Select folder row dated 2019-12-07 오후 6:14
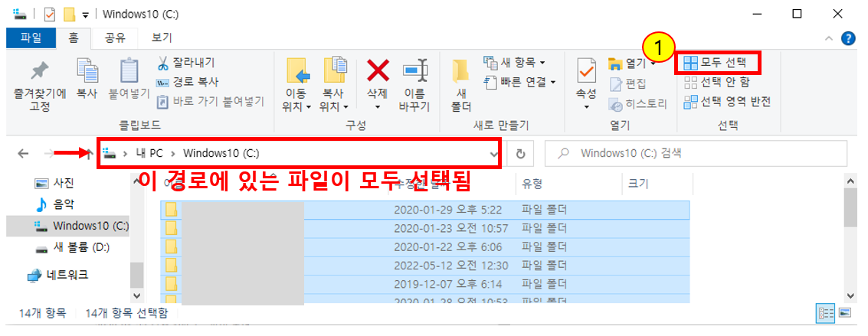The image size is (868, 336). coord(425,285)
